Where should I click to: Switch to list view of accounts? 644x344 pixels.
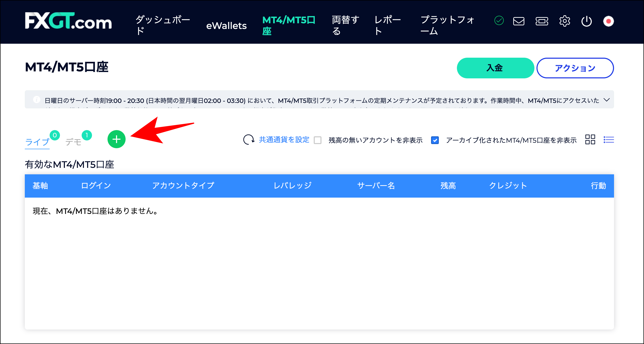pos(609,140)
